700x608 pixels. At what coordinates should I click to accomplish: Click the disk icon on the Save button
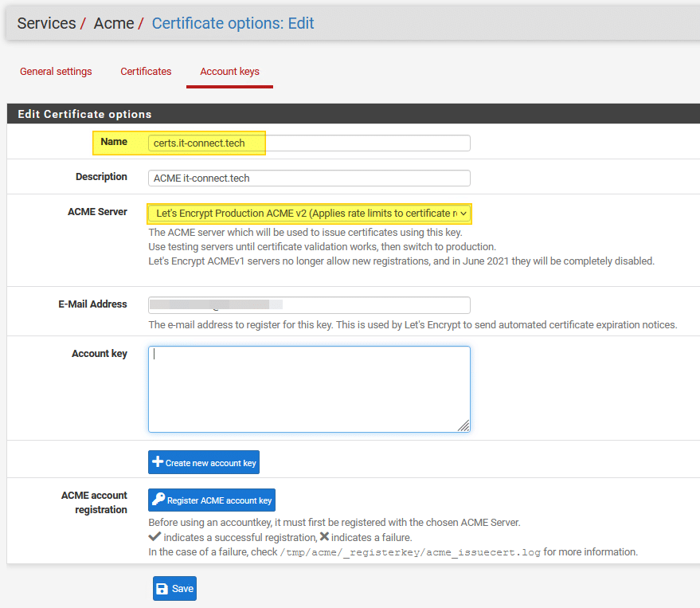[x=164, y=588]
